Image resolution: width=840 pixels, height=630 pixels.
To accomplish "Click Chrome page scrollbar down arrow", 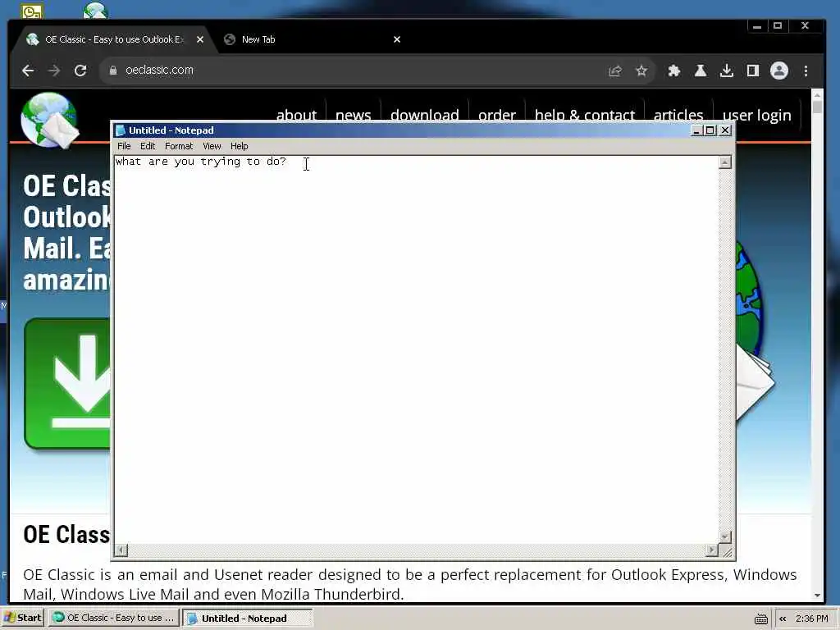I will (x=817, y=596).
